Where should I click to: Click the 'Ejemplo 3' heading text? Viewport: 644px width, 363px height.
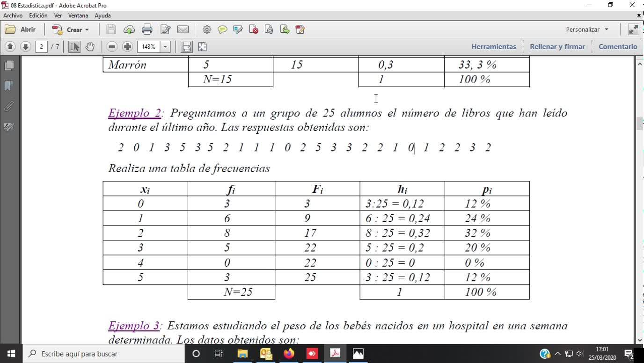(134, 326)
